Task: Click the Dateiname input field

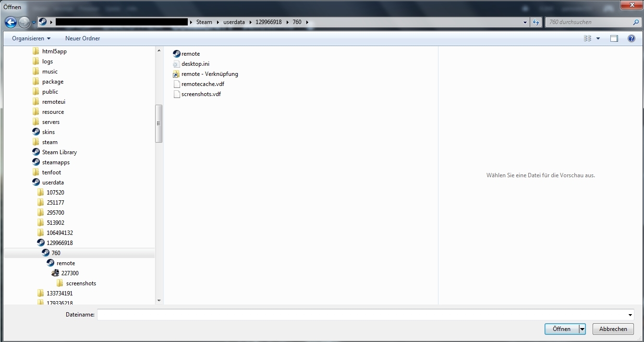Action: pyautogui.click(x=362, y=315)
